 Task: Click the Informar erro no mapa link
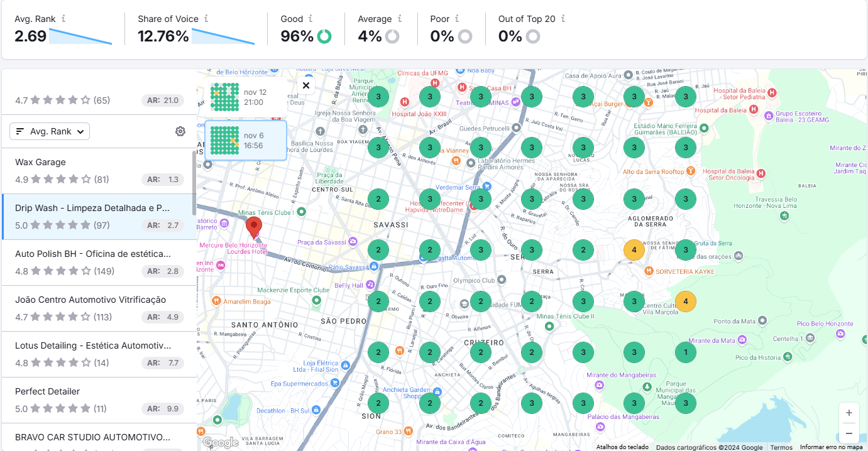(831, 447)
